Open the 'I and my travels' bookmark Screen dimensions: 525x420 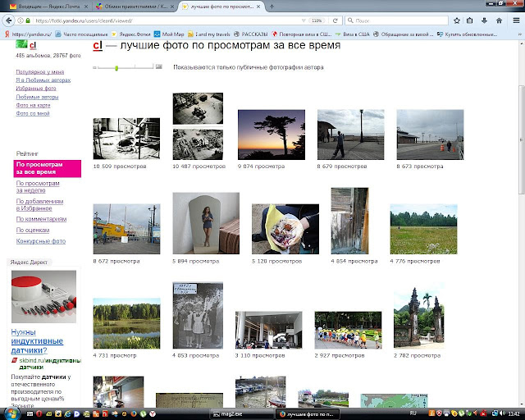209,34
